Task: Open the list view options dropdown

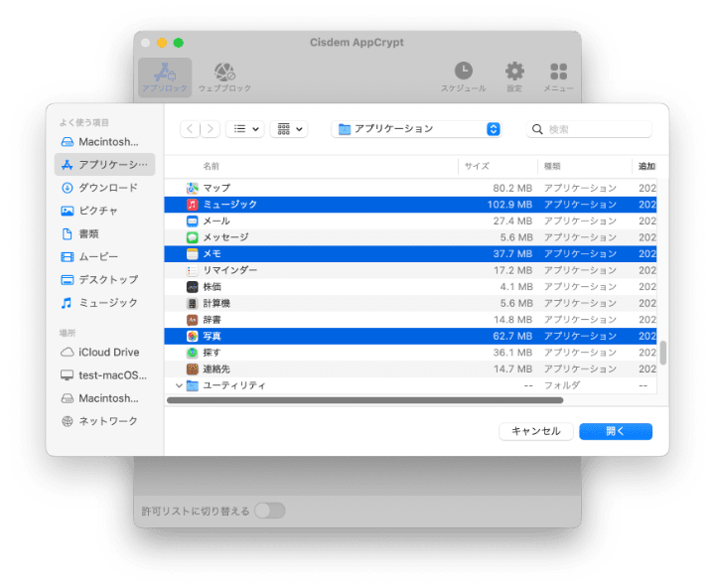Action: coord(244,129)
